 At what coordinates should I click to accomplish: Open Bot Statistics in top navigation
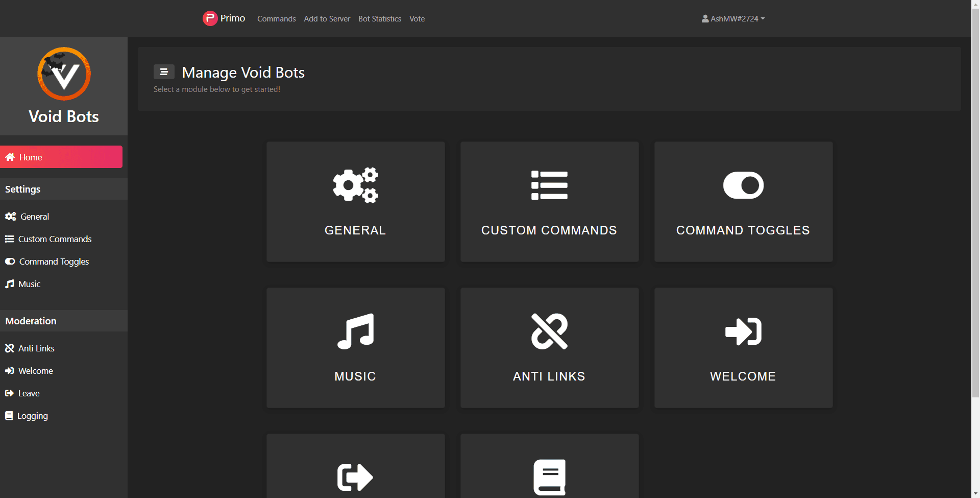pos(380,18)
